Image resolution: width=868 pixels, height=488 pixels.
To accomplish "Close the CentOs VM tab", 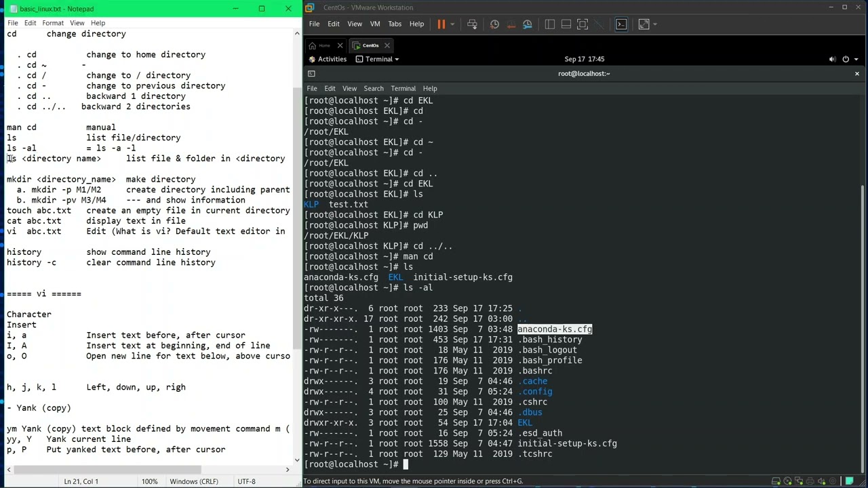I will pyautogui.click(x=387, y=45).
